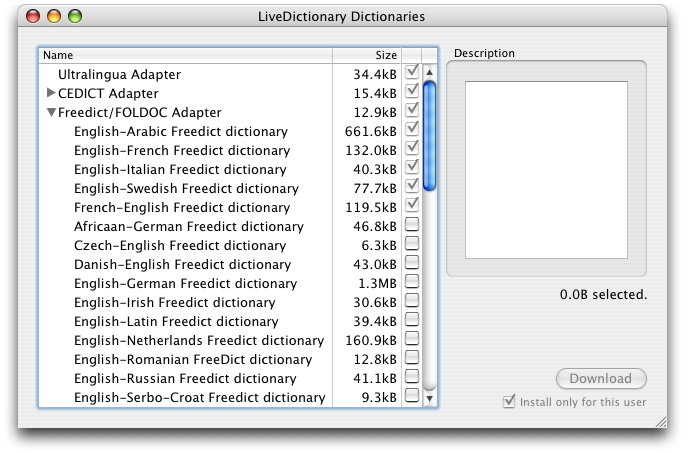689x453 pixels.
Task: Check the English-Irish Freedict dictionary checkbox
Action: click(412, 301)
